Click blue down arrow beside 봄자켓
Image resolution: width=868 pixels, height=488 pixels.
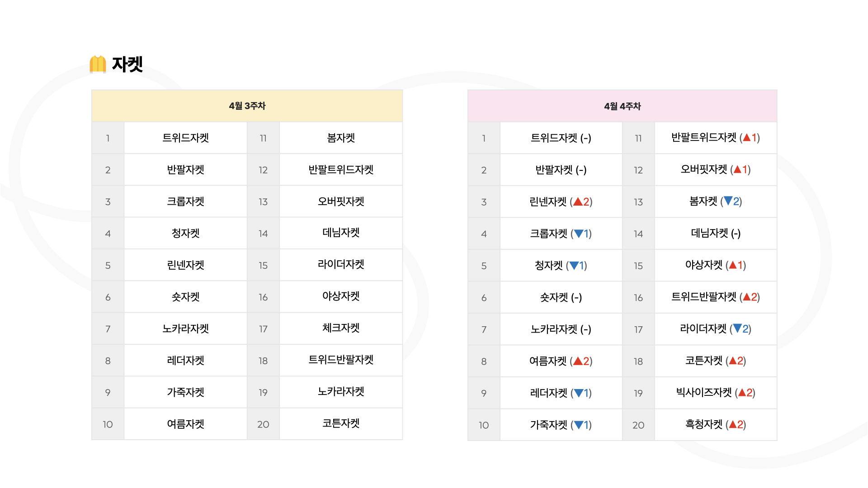point(728,201)
